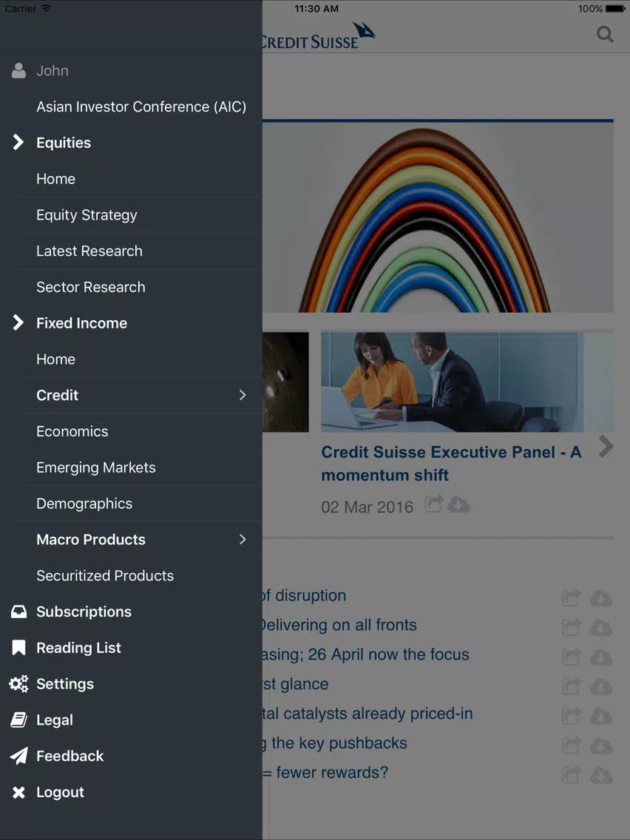Download the 'the key pushbacks' article
The image size is (630, 840).
601,745
